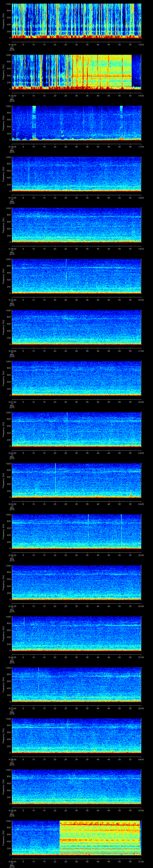The width and height of the screenshot is (153, 868).
Task: Select the 6:30:00 start time label
Action: point(12,861)
